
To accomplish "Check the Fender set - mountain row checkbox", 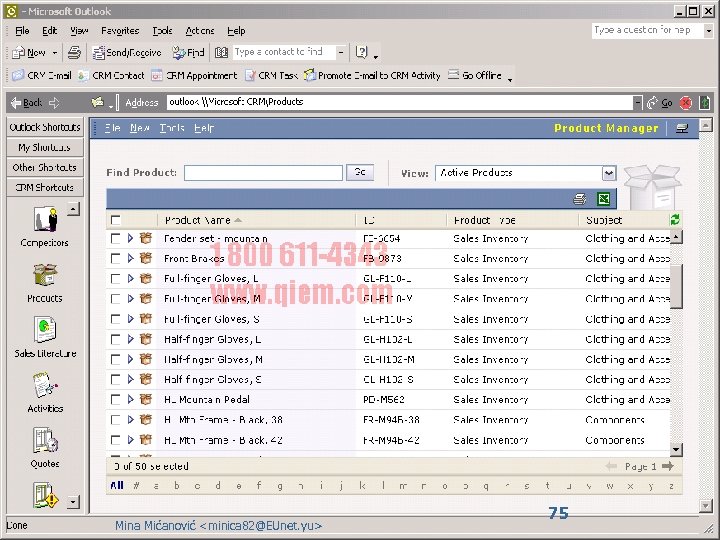I will (x=116, y=238).
